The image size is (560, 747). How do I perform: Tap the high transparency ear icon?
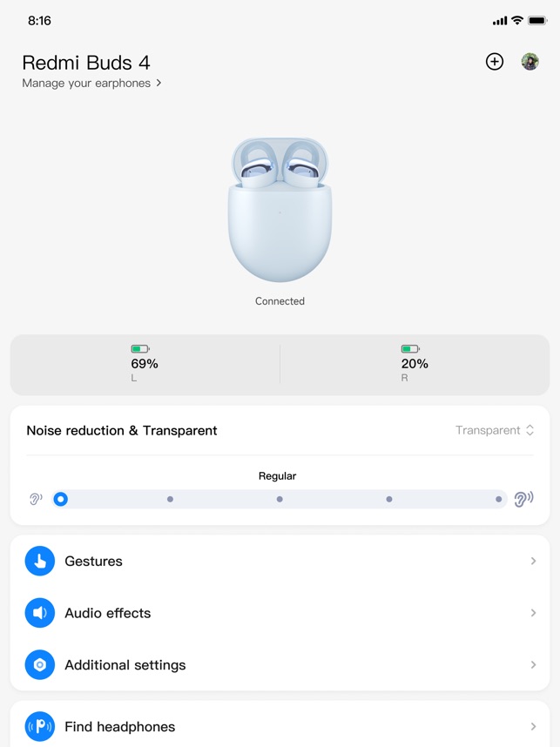coord(523,499)
